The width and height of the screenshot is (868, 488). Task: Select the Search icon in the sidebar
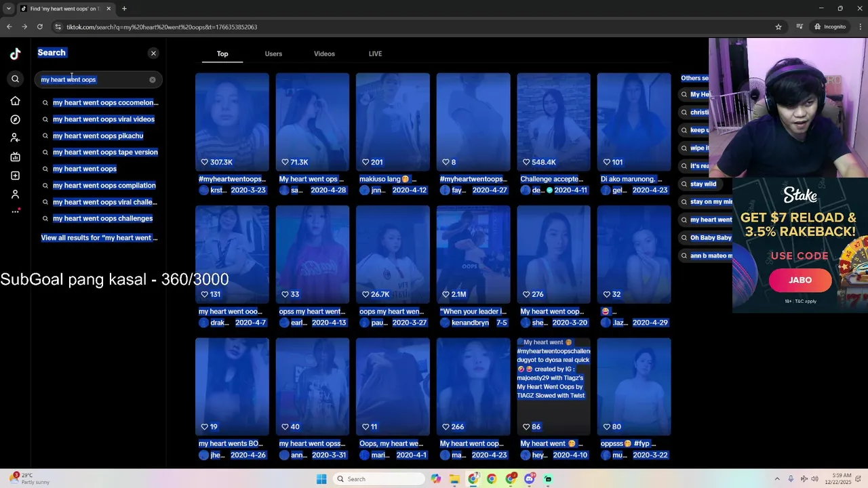point(15,79)
